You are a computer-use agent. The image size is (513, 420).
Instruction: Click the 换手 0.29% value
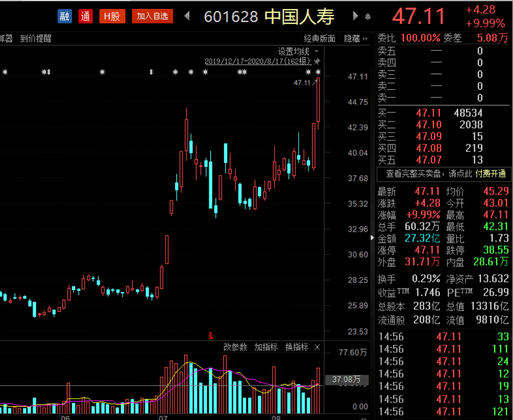(426, 279)
